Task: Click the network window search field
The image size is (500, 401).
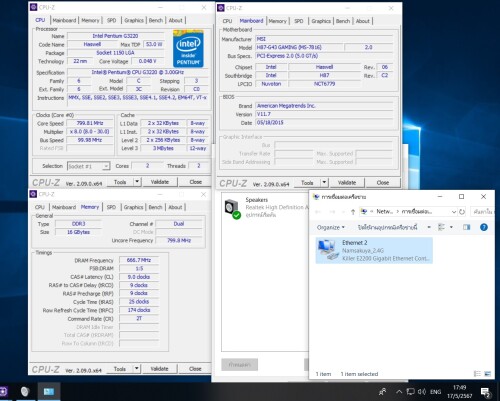Action: pyautogui.click(x=482, y=212)
